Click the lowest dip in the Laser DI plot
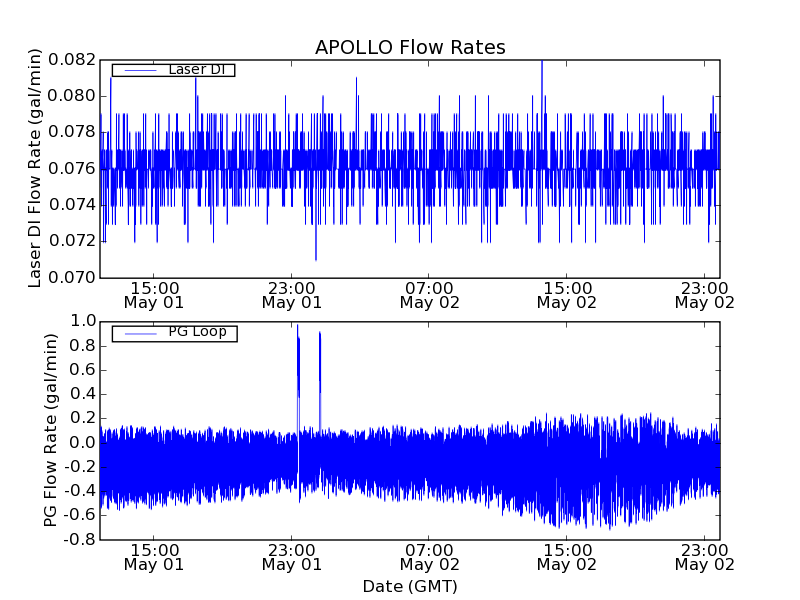800x600 pixels. (x=316, y=257)
